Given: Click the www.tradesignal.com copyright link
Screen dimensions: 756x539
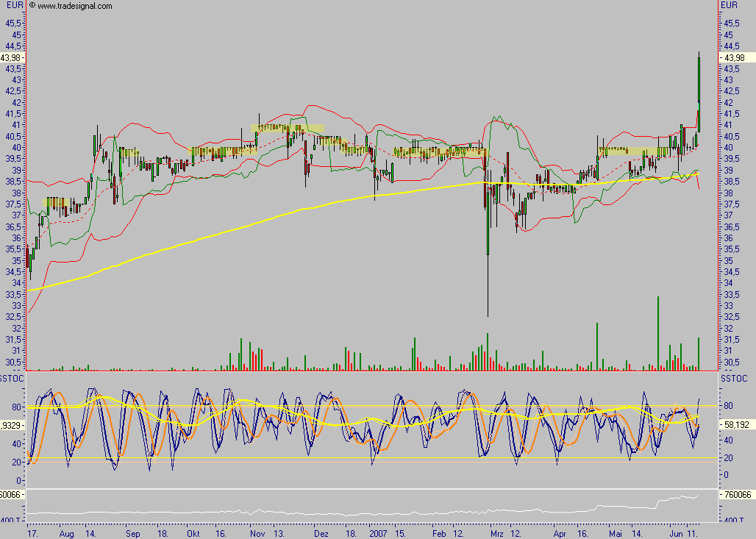Looking at the screenshot, I should tap(71, 6).
